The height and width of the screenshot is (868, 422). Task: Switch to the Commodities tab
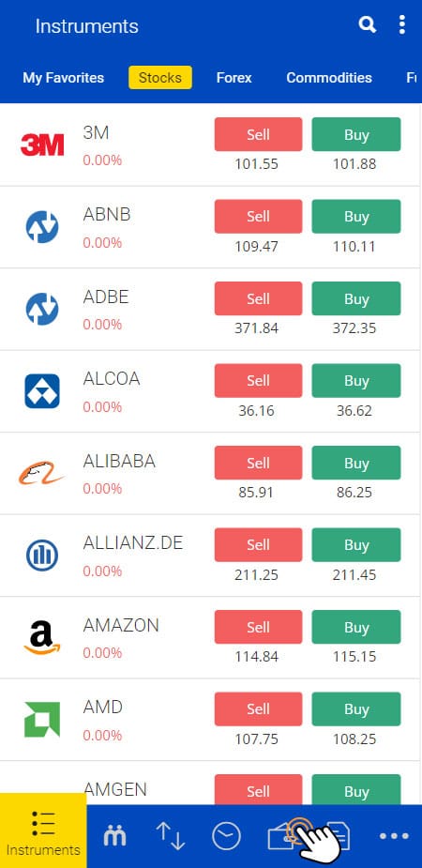pos(329,78)
